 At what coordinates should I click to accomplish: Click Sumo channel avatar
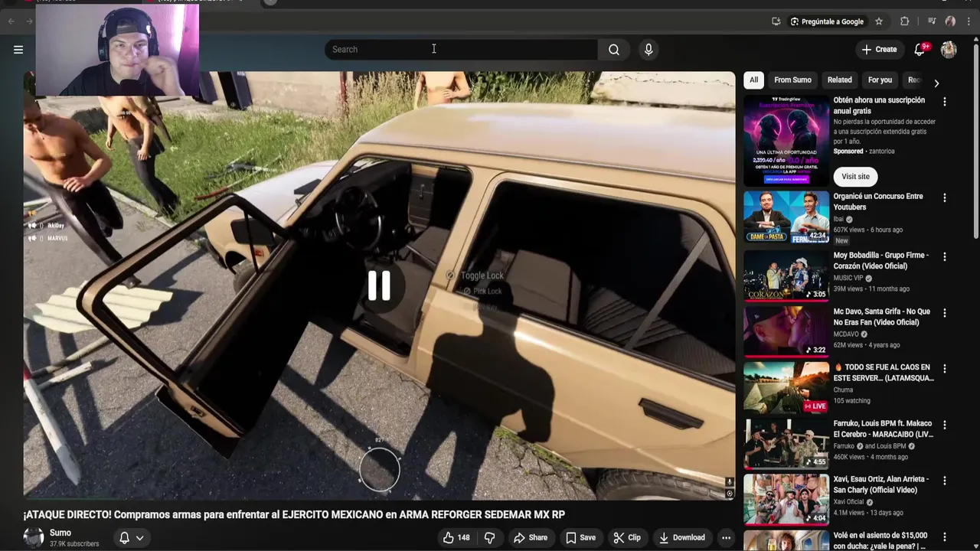pyautogui.click(x=34, y=537)
